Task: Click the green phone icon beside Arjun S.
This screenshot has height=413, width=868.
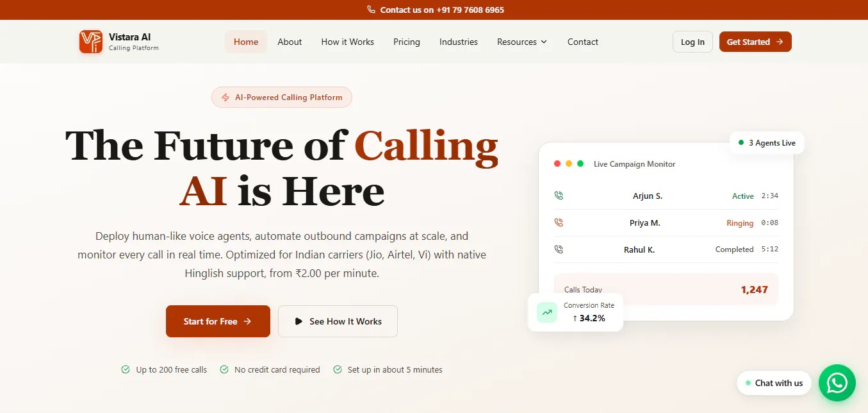Action: coord(559,196)
